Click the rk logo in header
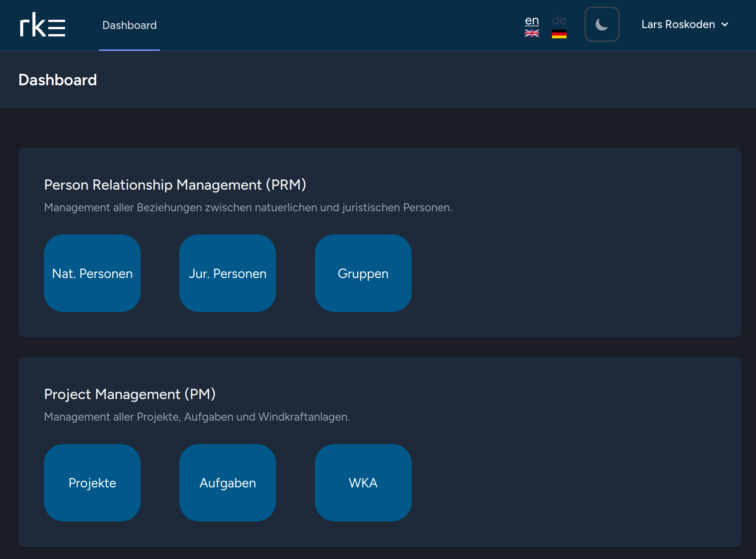The width and height of the screenshot is (756, 559). tap(42, 25)
